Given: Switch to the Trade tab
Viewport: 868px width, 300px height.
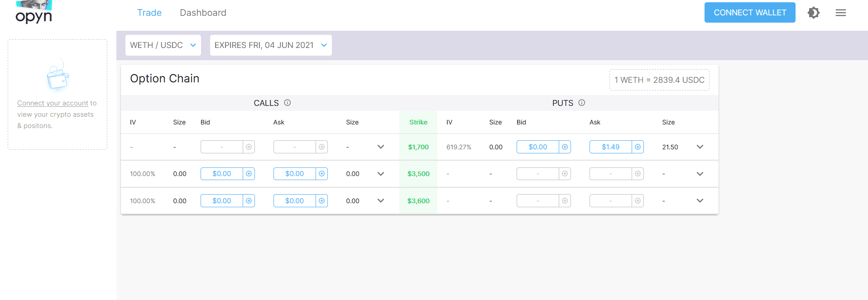Looking at the screenshot, I should pyautogui.click(x=149, y=13).
